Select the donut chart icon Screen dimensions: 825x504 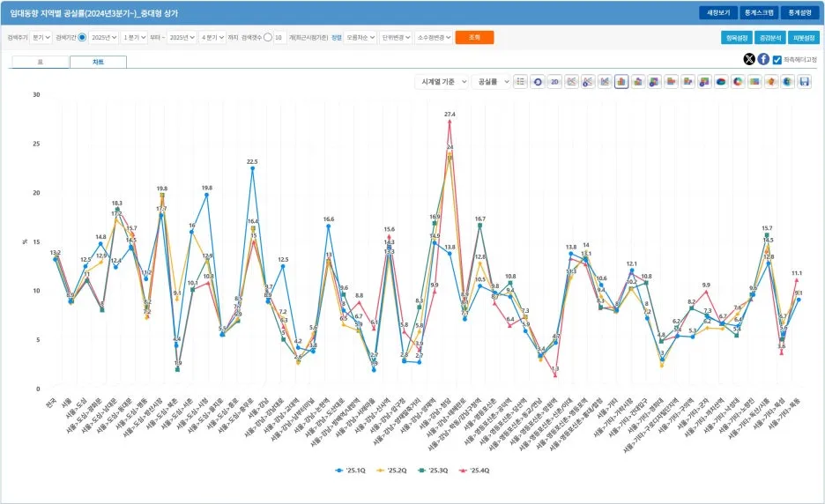738,82
